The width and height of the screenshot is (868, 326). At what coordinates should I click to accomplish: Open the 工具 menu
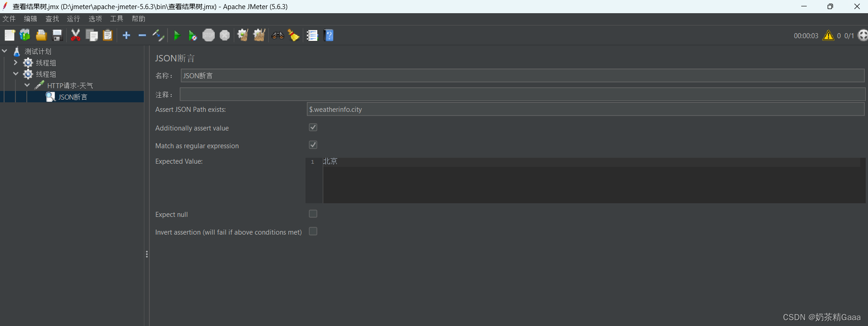(x=117, y=19)
